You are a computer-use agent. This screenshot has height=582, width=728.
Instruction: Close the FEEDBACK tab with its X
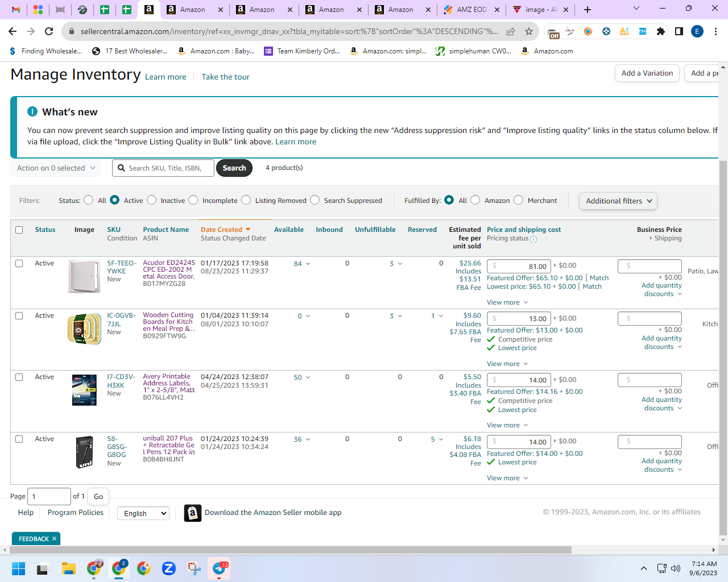55,539
